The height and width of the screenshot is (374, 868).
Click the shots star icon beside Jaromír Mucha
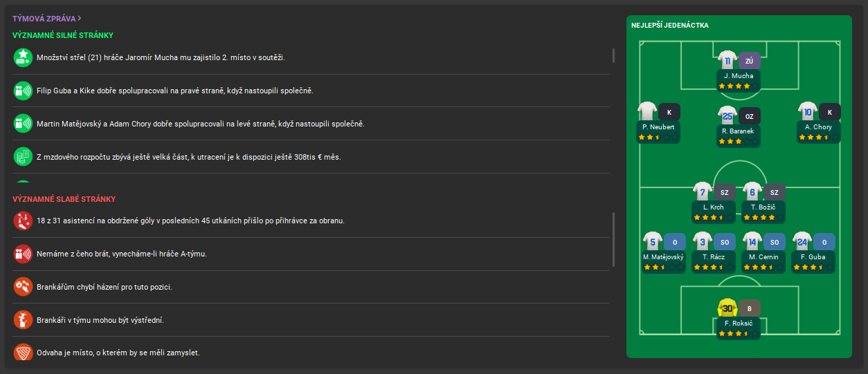point(24,57)
